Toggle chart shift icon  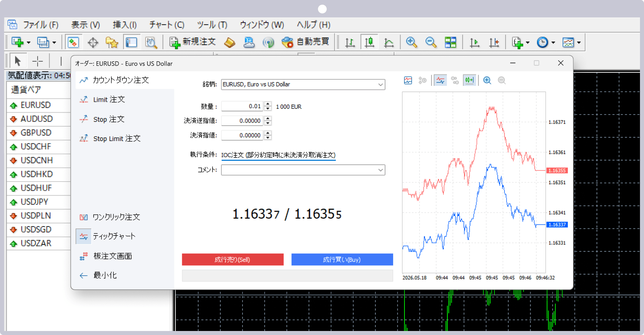tap(494, 43)
